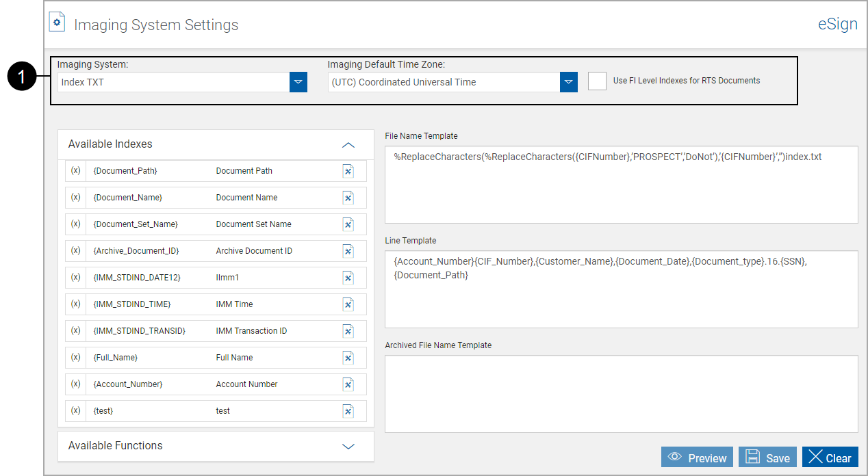868x476 pixels.
Task: Click inside the Archived File Name Template field
Action: point(621,393)
